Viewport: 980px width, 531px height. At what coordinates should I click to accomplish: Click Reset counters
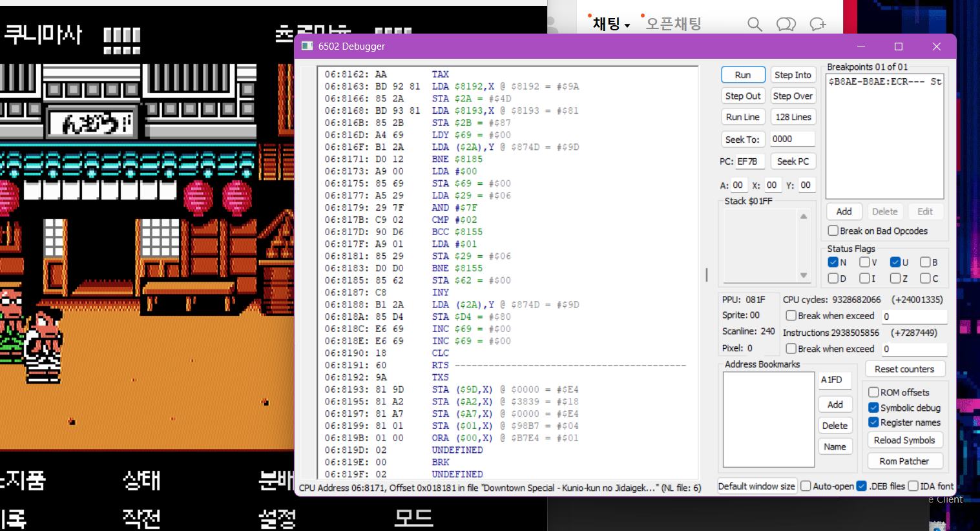[x=904, y=369]
